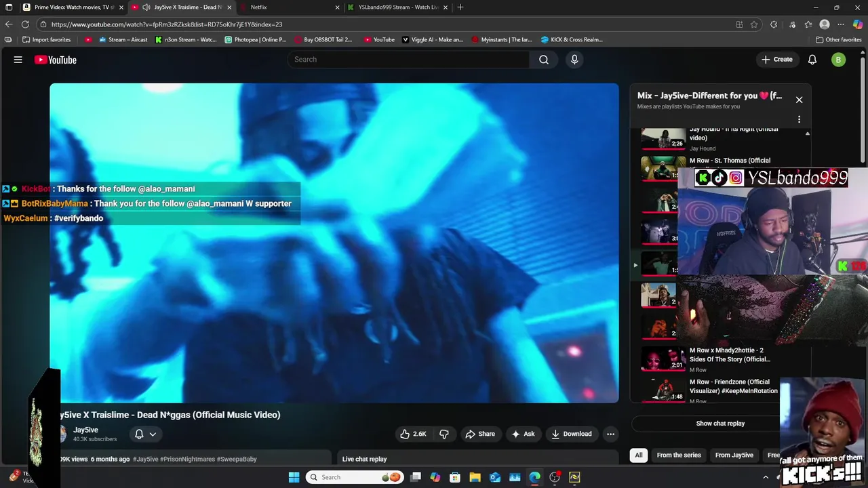The image size is (868, 488).
Task: Start voice search with microphone icon
Action: [x=574, y=60]
